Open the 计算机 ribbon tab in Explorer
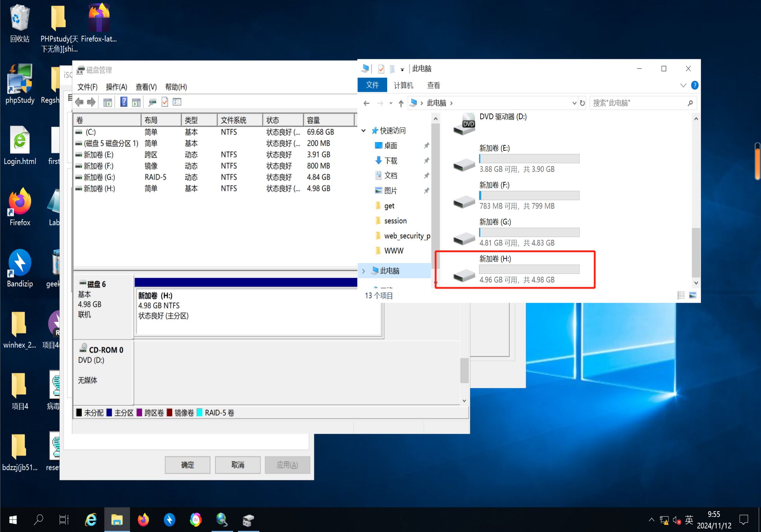 pos(403,85)
